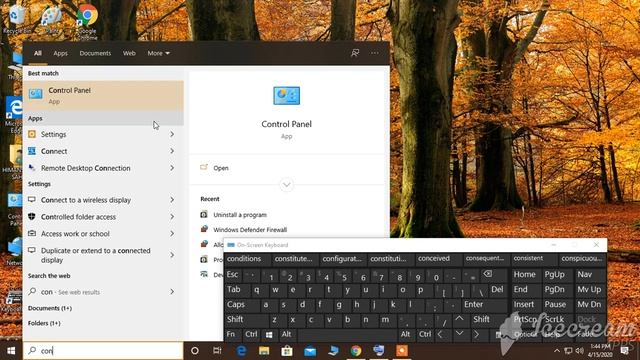
Task: Launch Microsoft Edge from the taskbar
Action: (241, 351)
